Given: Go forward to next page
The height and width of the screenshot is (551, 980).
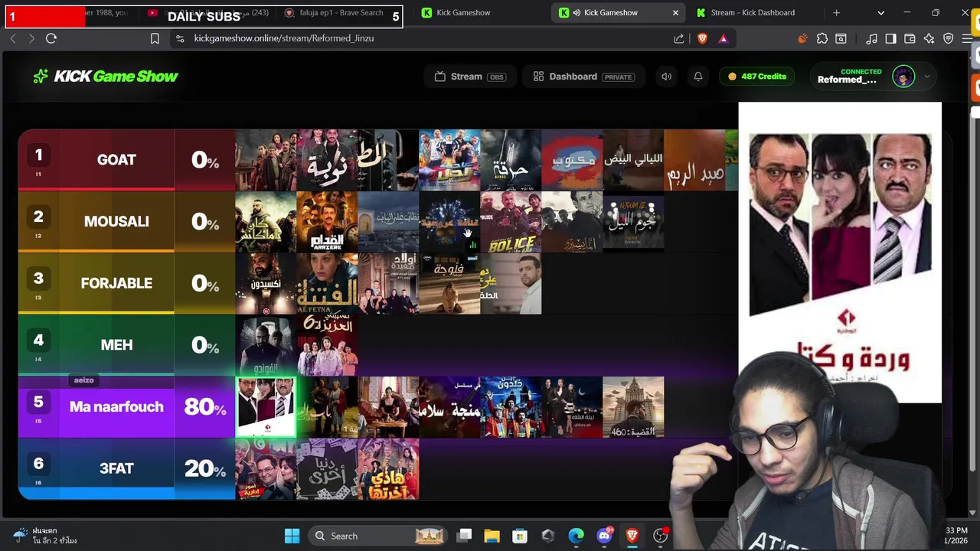Looking at the screenshot, I should [31, 38].
